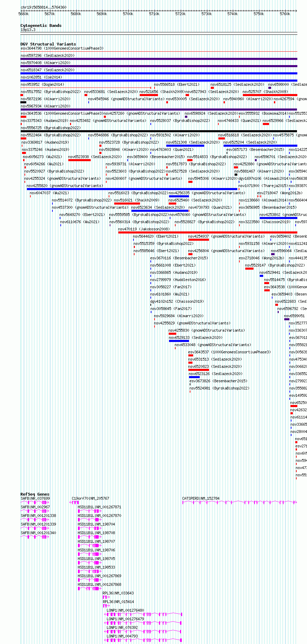307x644 pixels.
Task: Select the purple bar under nsv6597296
Action: 159,59
